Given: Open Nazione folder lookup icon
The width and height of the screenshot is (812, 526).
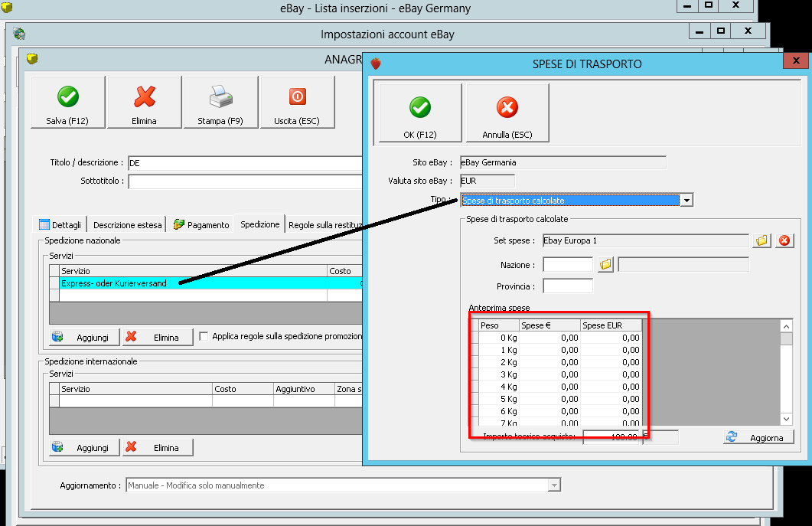Looking at the screenshot, I should (x=605, y=265).
